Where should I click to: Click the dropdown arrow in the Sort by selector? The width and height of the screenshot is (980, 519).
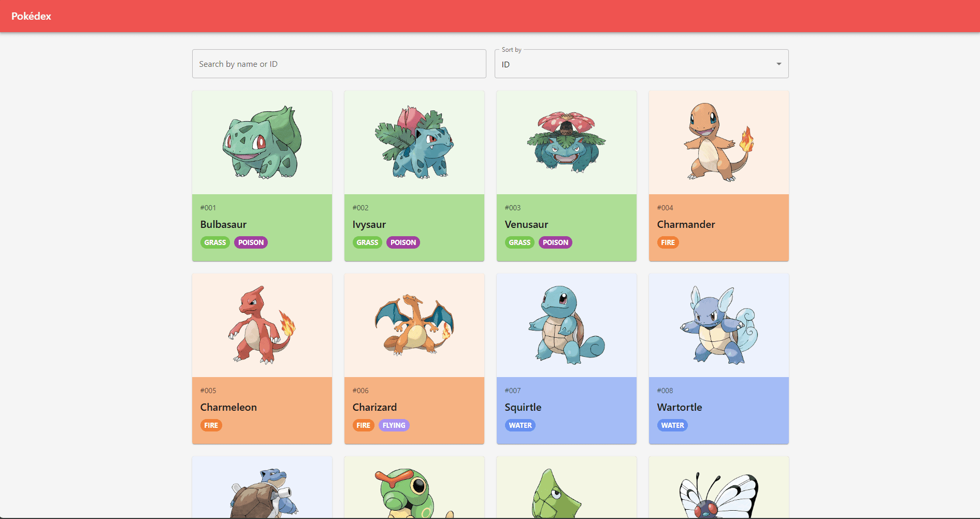click(778, 64)
